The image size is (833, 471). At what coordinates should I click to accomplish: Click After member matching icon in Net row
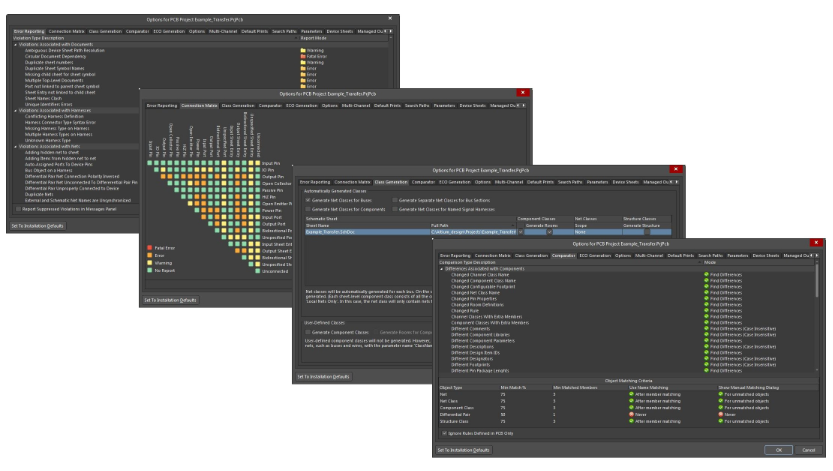point(632,394)
